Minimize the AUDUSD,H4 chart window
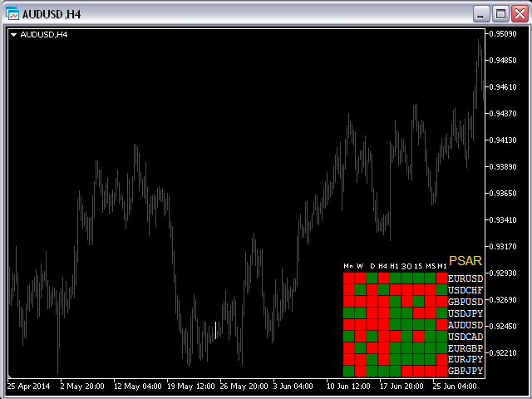The height and width of the screenshot is (399, 532). pos(480,14)
